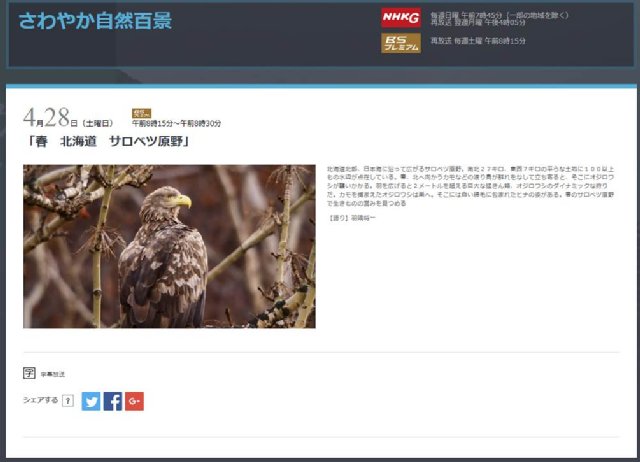Click the (土曜日) weekday label
Image resolution: width=640 pixels, height=462 pixels.
[98, 123]
